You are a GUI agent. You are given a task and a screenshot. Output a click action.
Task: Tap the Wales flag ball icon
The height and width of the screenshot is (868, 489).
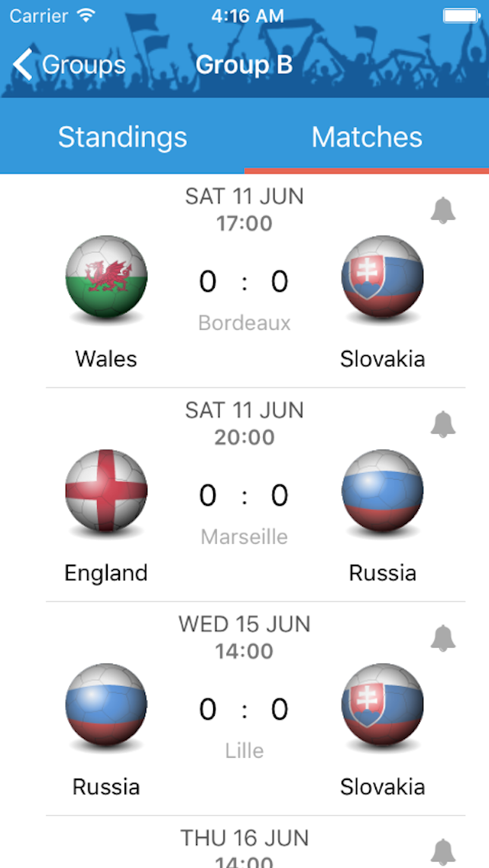[106, 277]
